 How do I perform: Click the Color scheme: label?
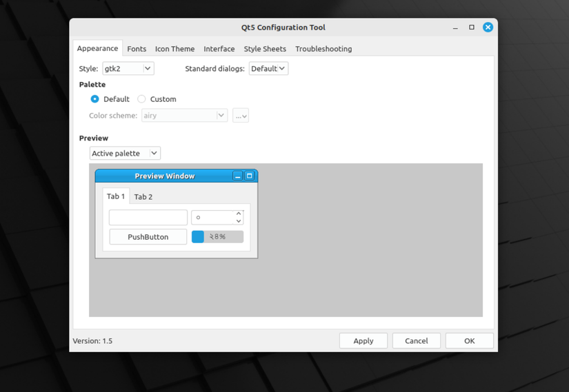[113, 116]
